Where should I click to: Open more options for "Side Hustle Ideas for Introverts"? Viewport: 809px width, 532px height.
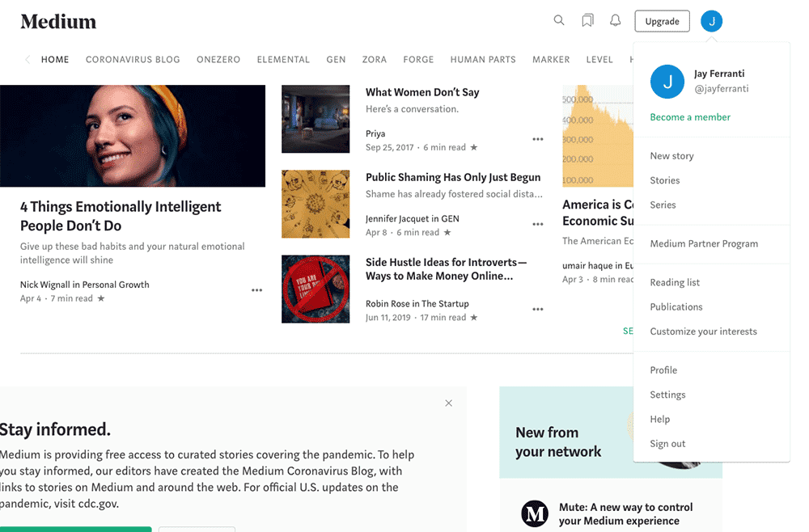pyautogui.click(x=538, y=309)
